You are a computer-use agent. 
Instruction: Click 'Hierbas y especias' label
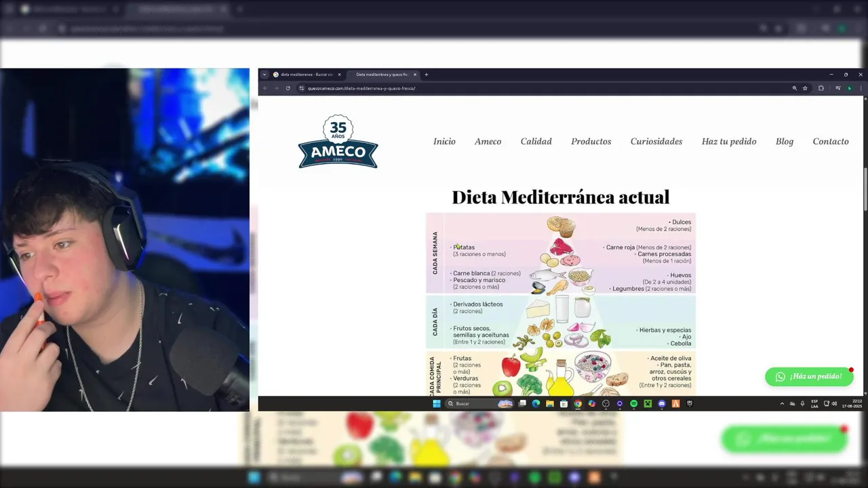pos(665,330)
